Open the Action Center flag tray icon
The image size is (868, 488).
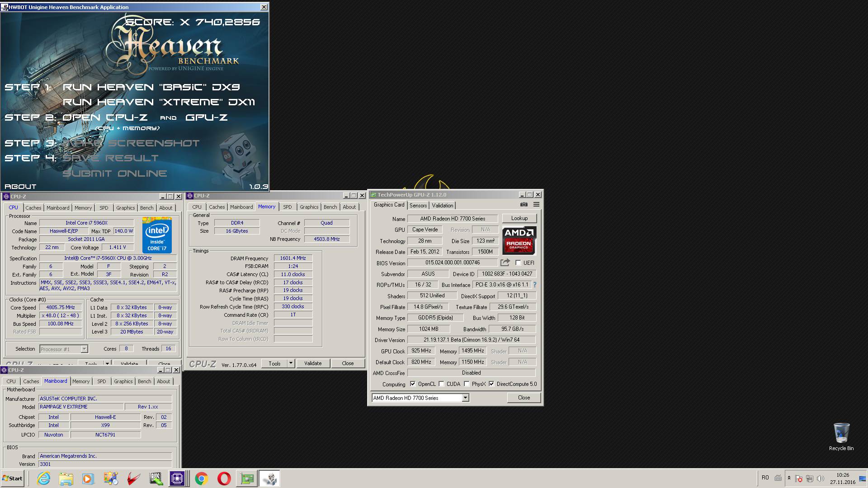click(799, 479)
